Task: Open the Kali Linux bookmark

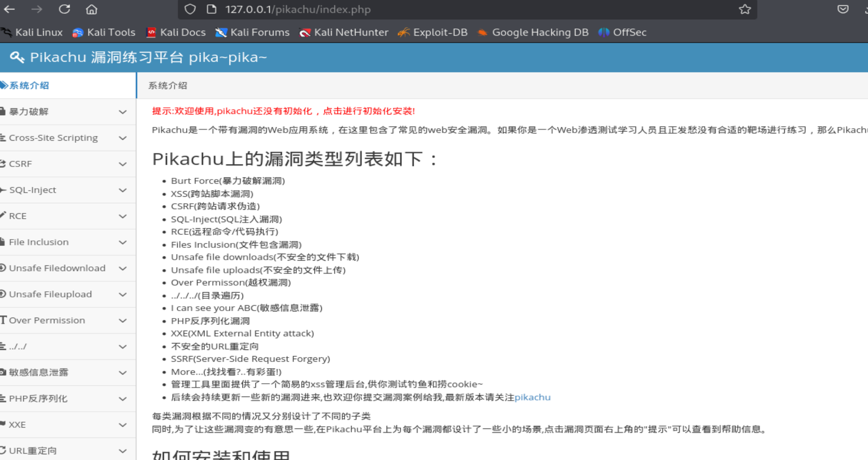Action: point(32,32)
